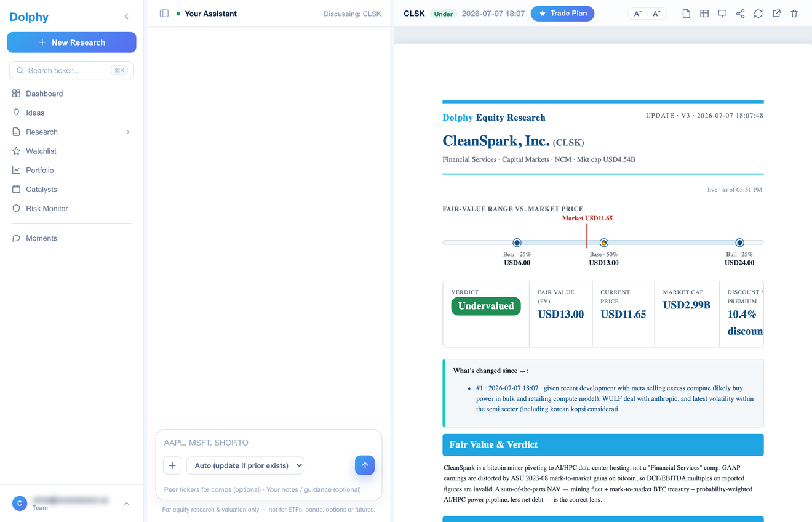
Task: Click the Bear 25% marker on fair-value range
Action: pos(517,243)
